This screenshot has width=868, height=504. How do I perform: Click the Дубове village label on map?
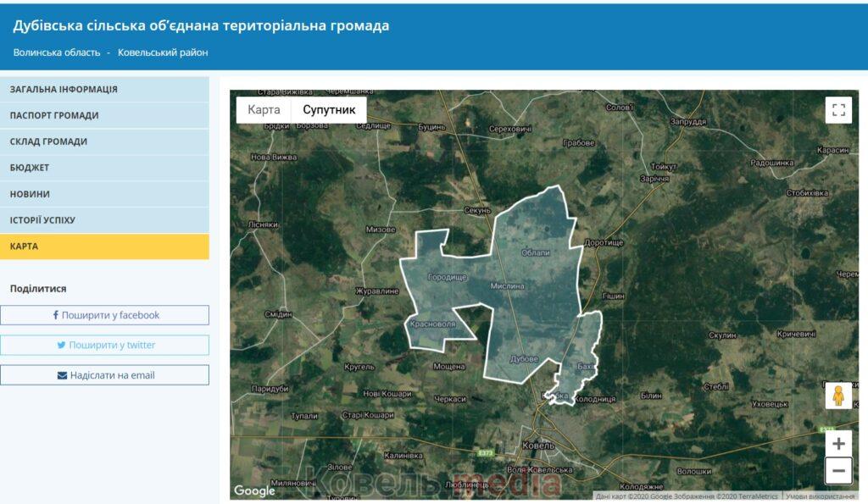524,358
